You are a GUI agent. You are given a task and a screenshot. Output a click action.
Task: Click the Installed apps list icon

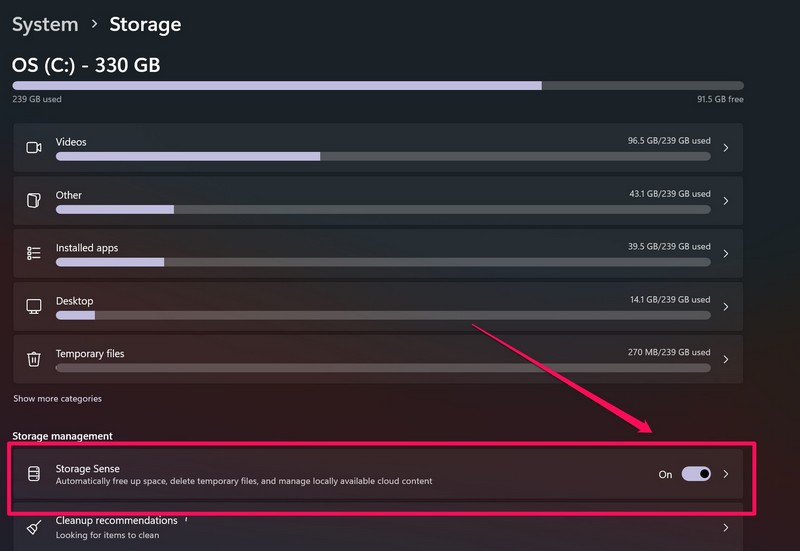(33, 253)
